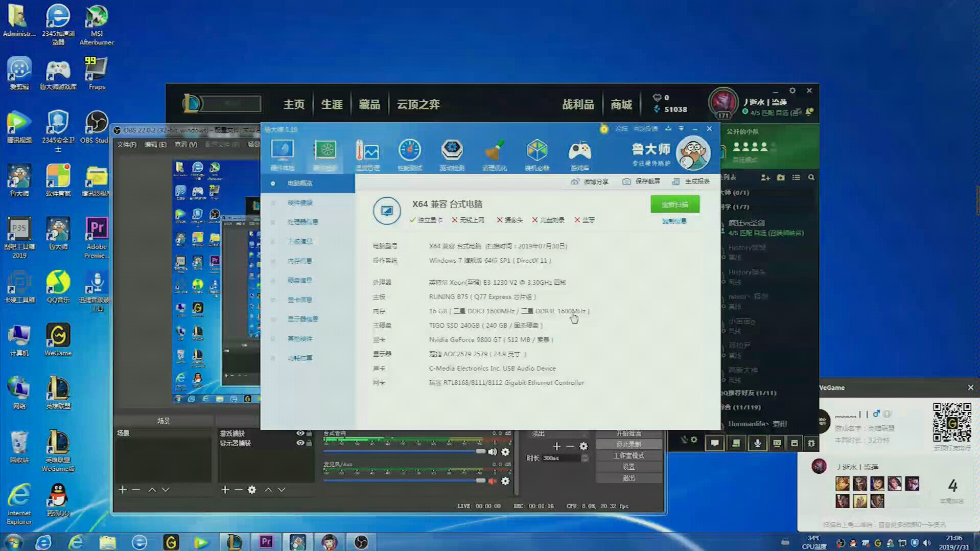The width and height of the screenshot is (980, 551).
Task: Open 主页 tab in League client
Action: (294, 104)
